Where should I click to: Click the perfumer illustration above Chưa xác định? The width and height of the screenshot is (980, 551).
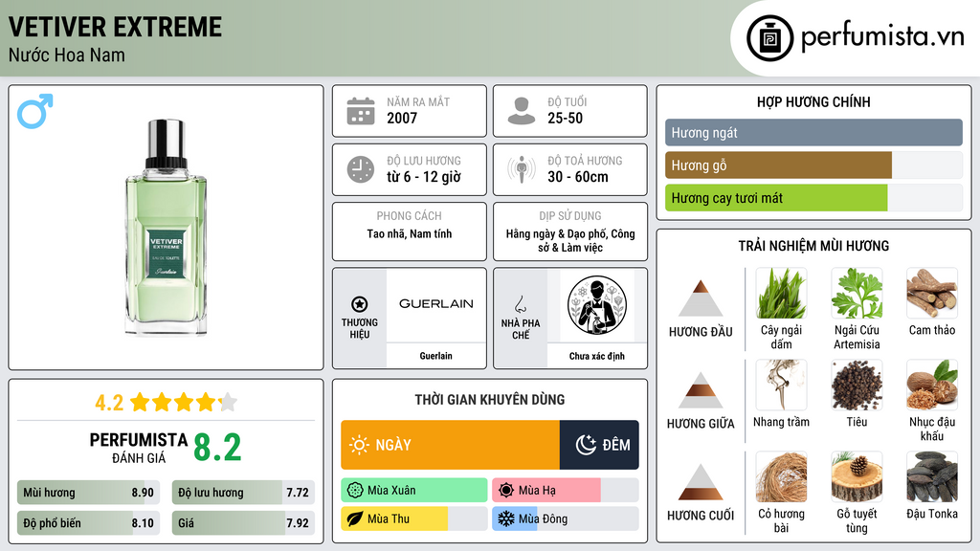point(597,305)
